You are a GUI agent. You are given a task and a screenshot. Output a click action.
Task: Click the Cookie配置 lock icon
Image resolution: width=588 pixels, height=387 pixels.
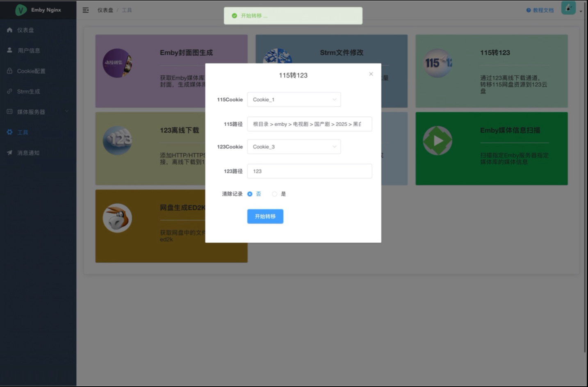click(9, 71)
